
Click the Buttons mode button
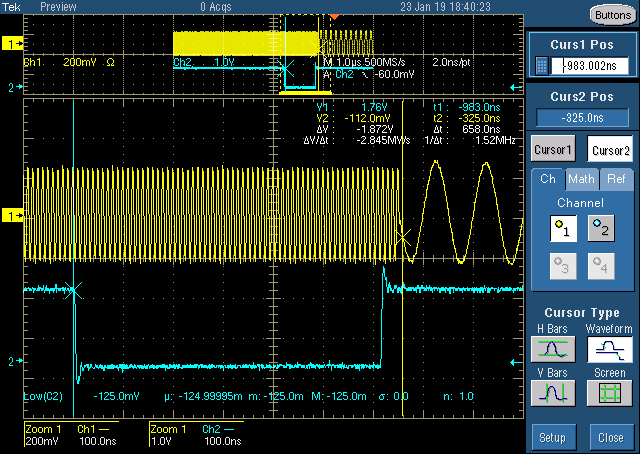(611, 15)
